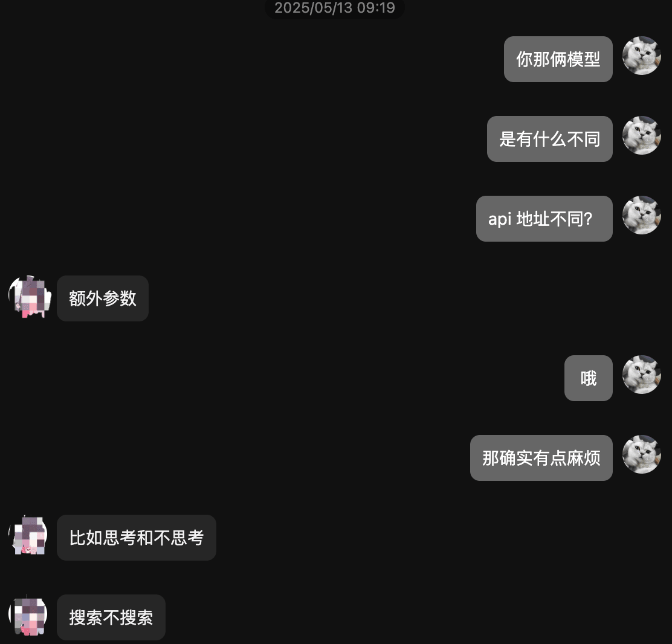The width and height of the screenshot is (672, 644).
Task: Click the 搜索不搜索 message bubble
Action: pyautogui.click(x=111, y=617)
